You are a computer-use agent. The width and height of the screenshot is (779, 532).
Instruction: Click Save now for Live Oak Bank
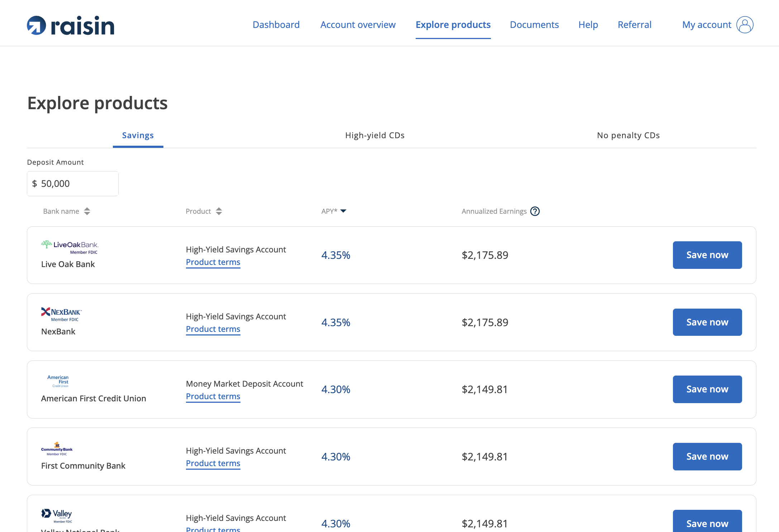[x=707, y=255]
